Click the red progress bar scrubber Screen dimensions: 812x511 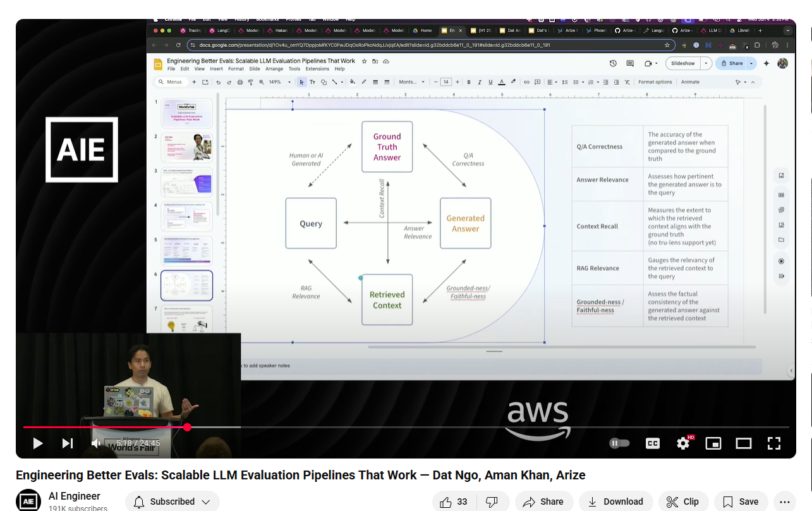pyautogui.click(x=187, y=428)
